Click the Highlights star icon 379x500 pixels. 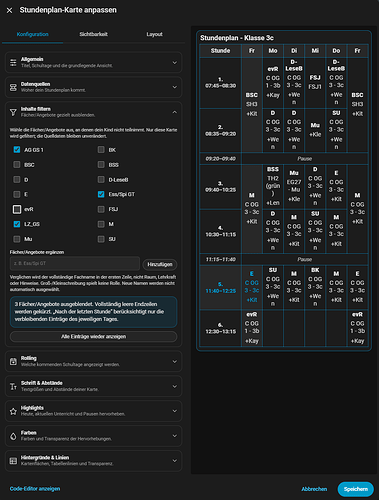(x=13, y=411)
